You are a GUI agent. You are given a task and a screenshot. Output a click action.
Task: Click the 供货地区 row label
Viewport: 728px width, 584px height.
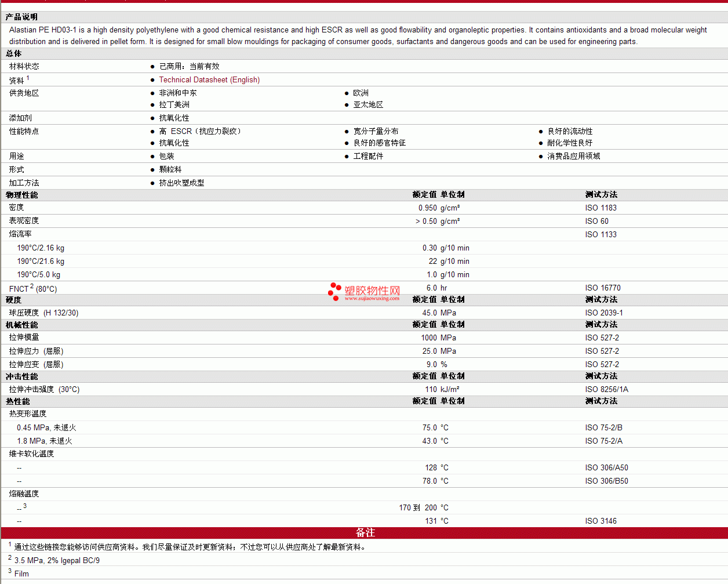24,93
